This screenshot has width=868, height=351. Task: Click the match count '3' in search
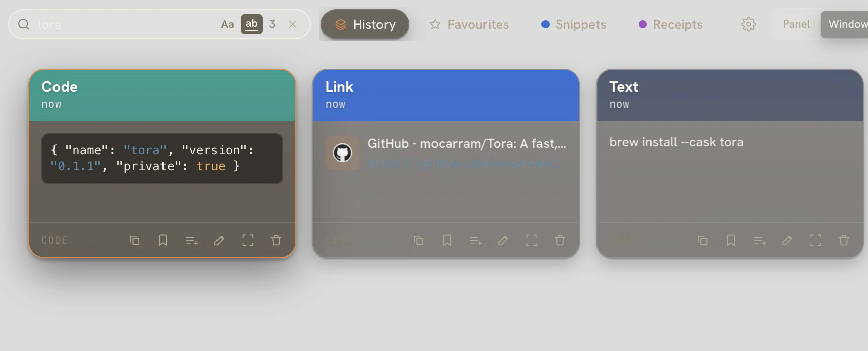click(272, 24)
